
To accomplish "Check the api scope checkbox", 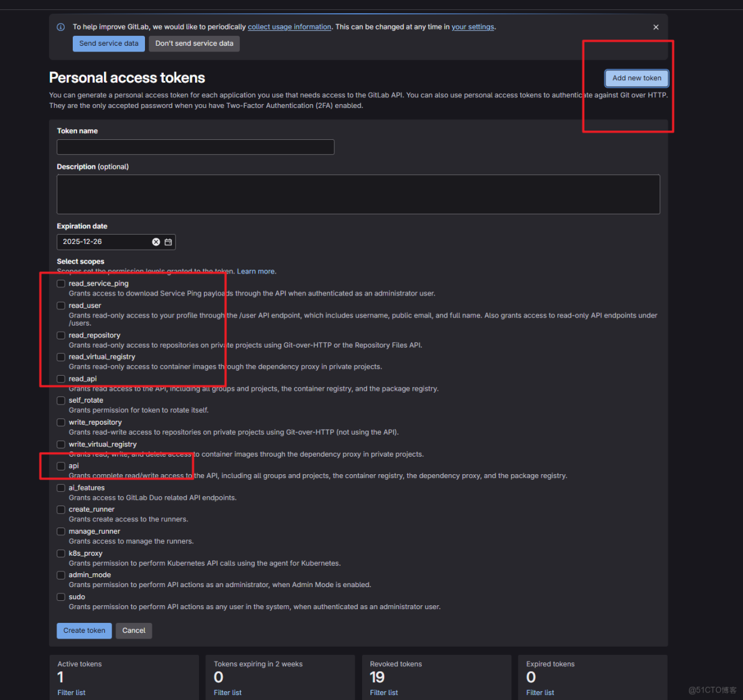I will [60, 465].
